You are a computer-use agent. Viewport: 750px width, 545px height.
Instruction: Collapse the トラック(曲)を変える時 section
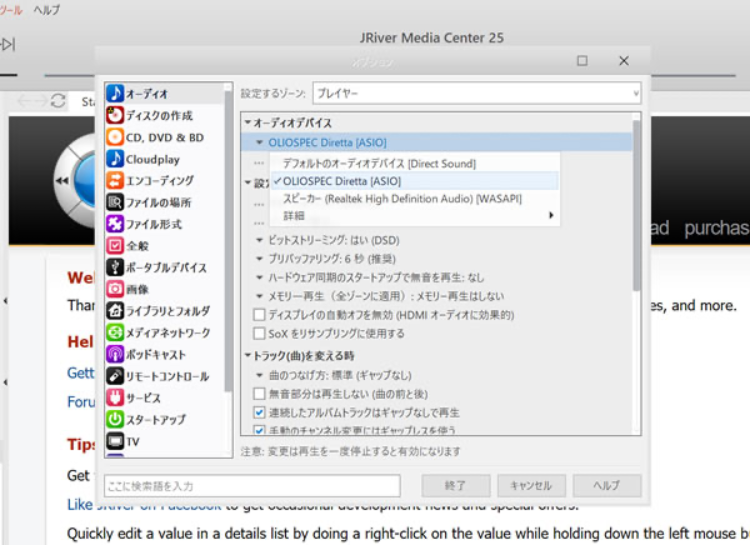tap(247, 355)
